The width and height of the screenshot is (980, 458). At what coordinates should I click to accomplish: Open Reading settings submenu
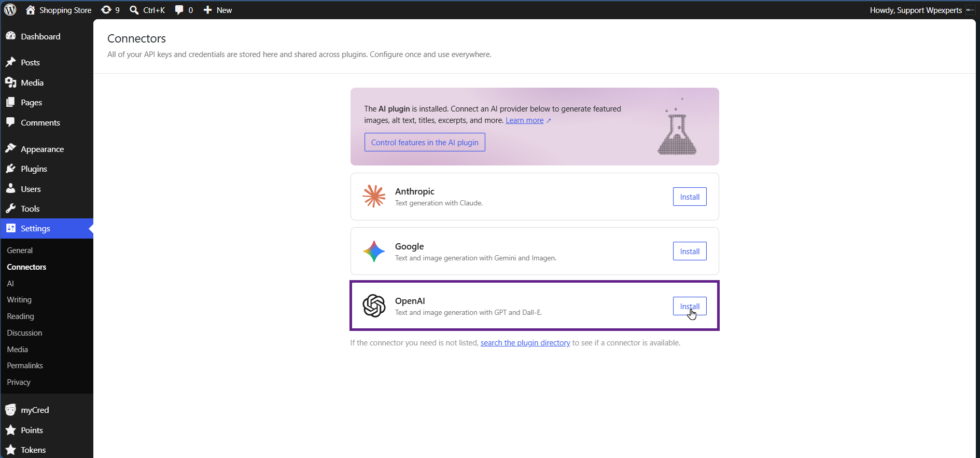[x=20, y=316]
